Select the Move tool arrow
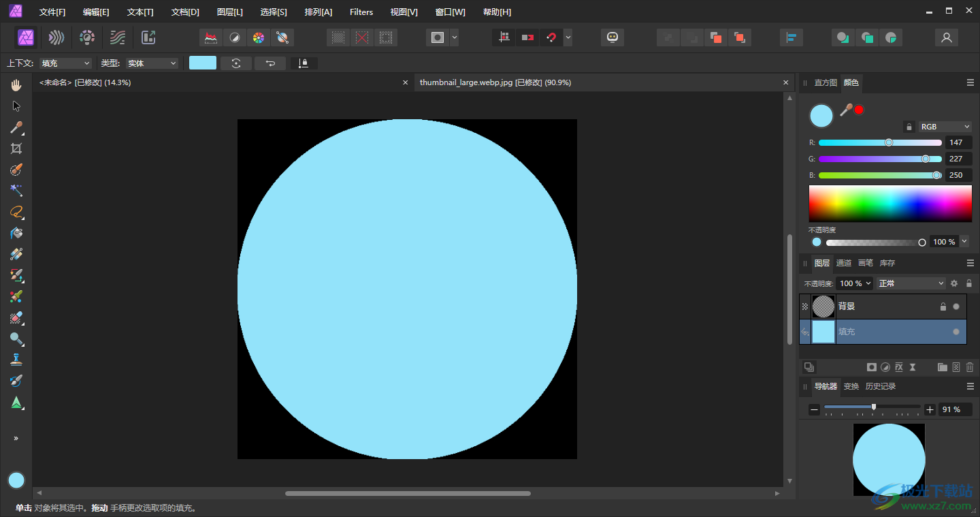The image size is (980, 517). coord(16,106)
